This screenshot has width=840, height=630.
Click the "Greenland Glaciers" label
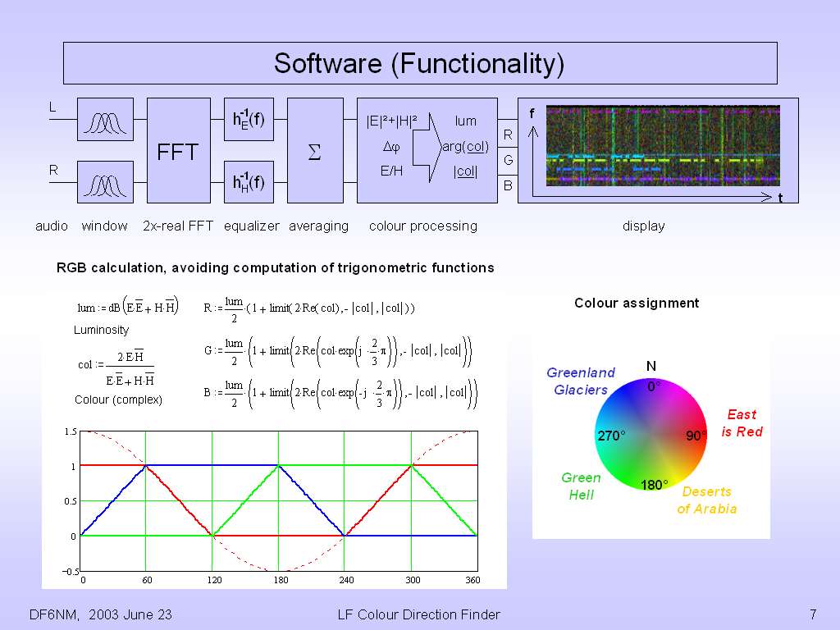[581, 381]
